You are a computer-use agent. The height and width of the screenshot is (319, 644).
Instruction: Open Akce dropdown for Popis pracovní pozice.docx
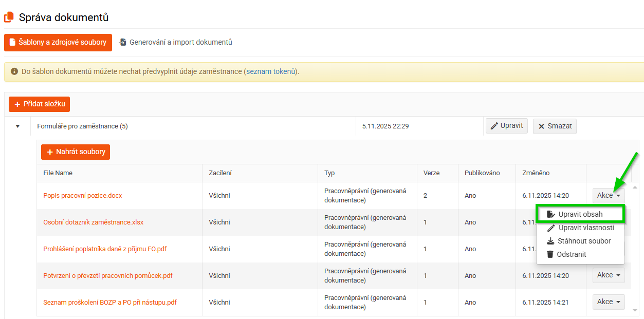point(609,195)
